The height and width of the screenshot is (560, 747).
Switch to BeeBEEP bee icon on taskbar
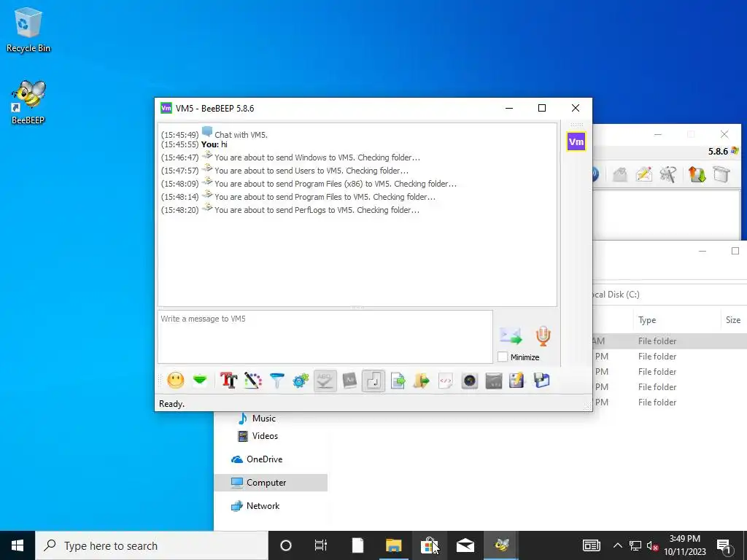click(501, 545)
